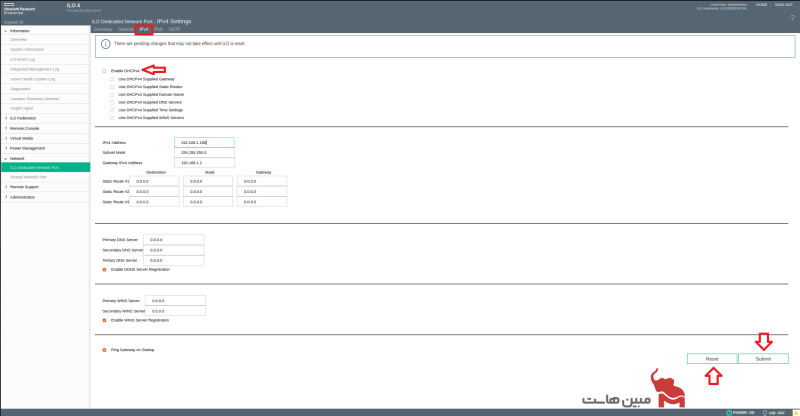Focus the Gateway IPv4 Address field
800x416 pixels.
point(204,163)
